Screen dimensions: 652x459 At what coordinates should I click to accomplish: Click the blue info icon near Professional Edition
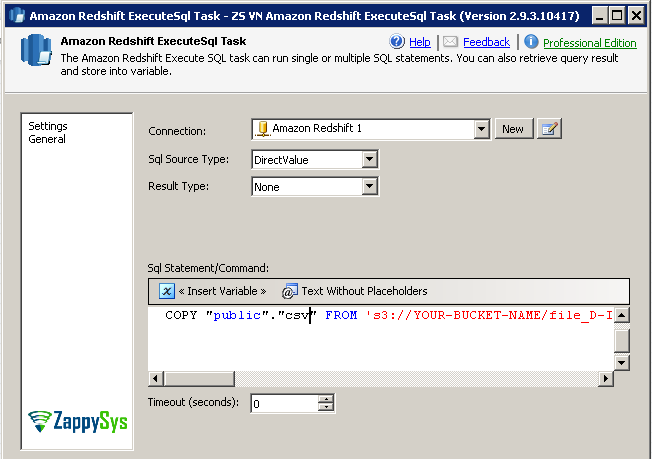point(531,42)
